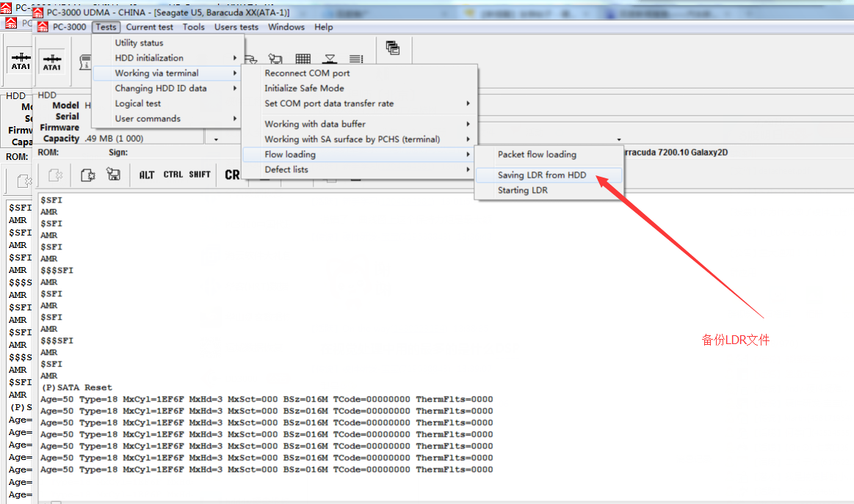Choose Packet flow loading

[x=549, y=155]
